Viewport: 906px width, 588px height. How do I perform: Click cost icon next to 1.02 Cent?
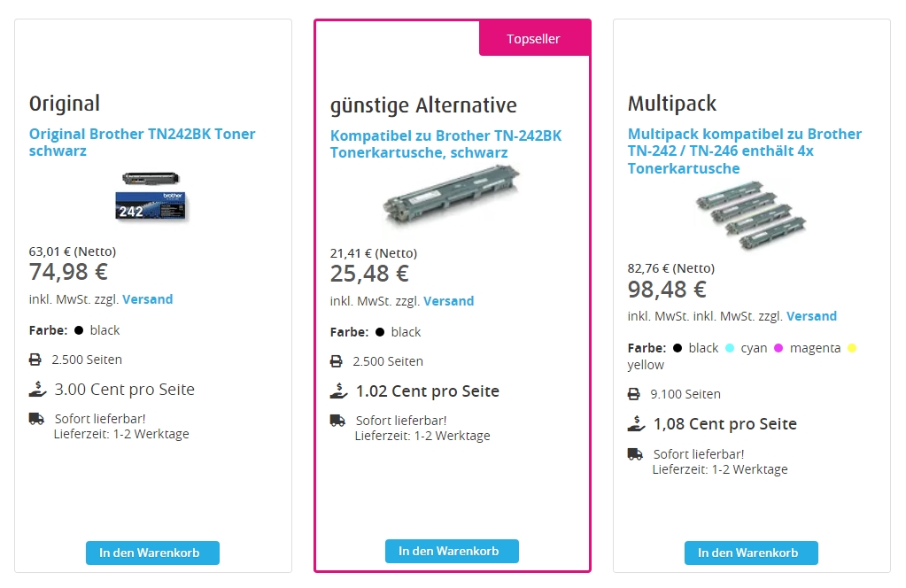tap(338, 391)
